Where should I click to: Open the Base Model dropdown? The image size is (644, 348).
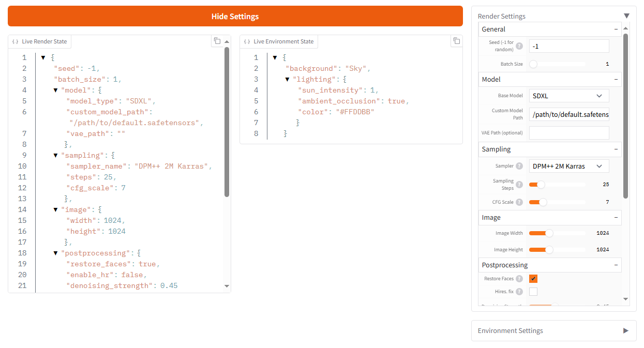tap(568, 96)
